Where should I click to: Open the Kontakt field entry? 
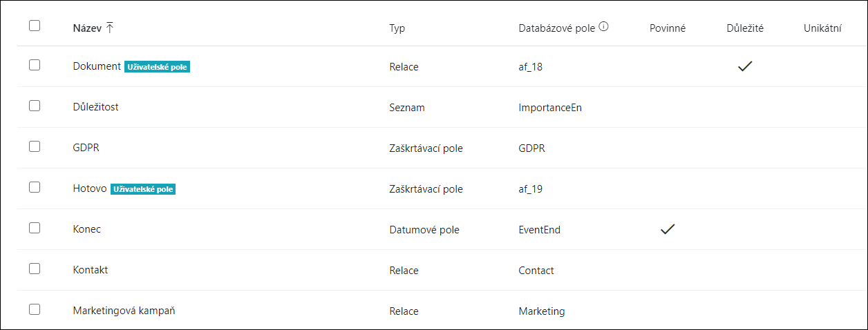(90, 270)
